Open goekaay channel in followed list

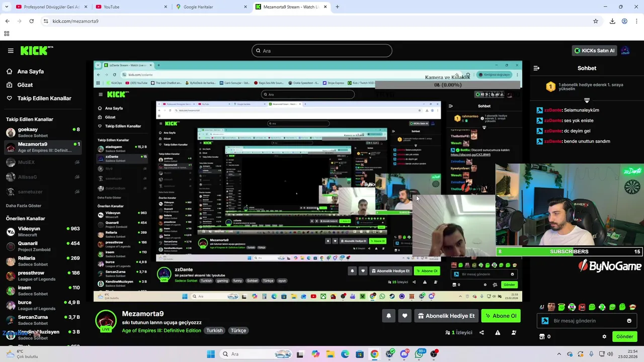click(43, 132)
